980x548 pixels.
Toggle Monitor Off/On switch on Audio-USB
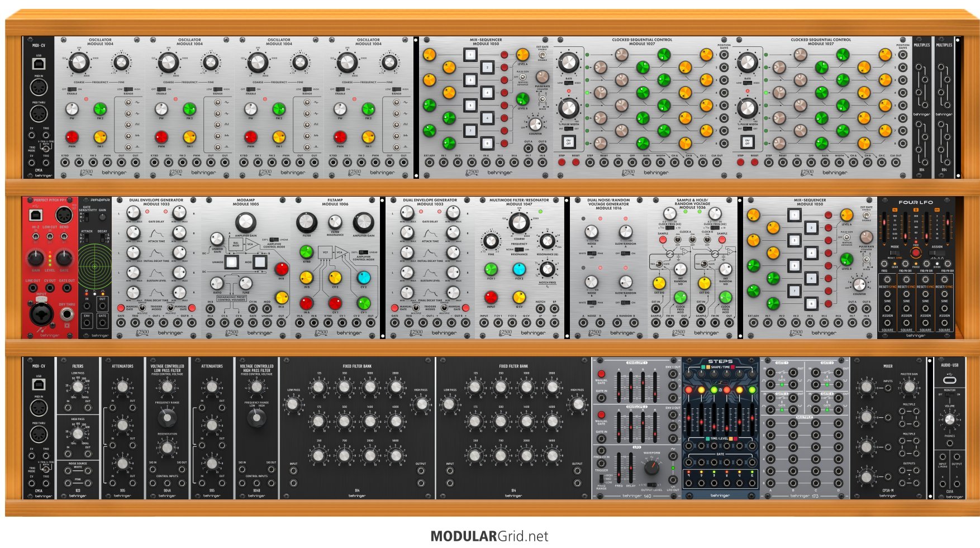[949, 394]
